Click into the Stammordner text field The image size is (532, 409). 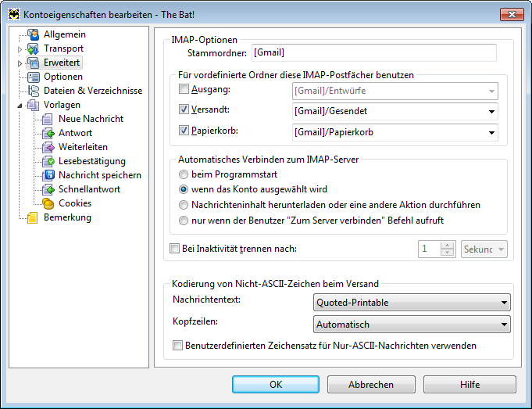point(374,52)
